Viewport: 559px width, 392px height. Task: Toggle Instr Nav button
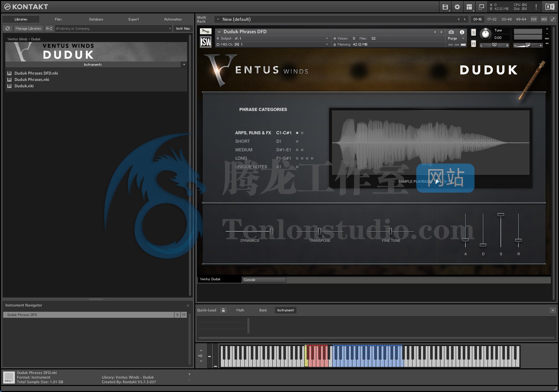click(x=183, y=28)
